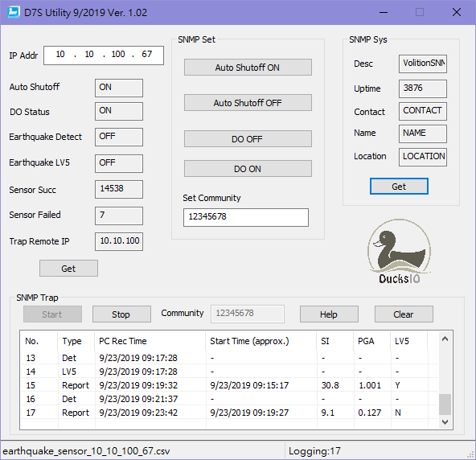The image size is (476, 460).
Task: Turn DO OFF via SNMP Set
Action: click(x=248, y=139)
